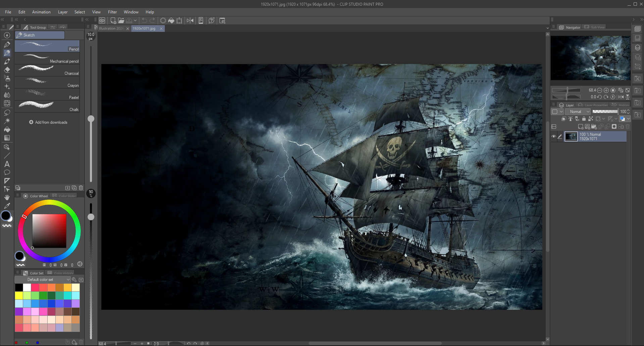Create a new layer folder

click(x=594, y=127)
